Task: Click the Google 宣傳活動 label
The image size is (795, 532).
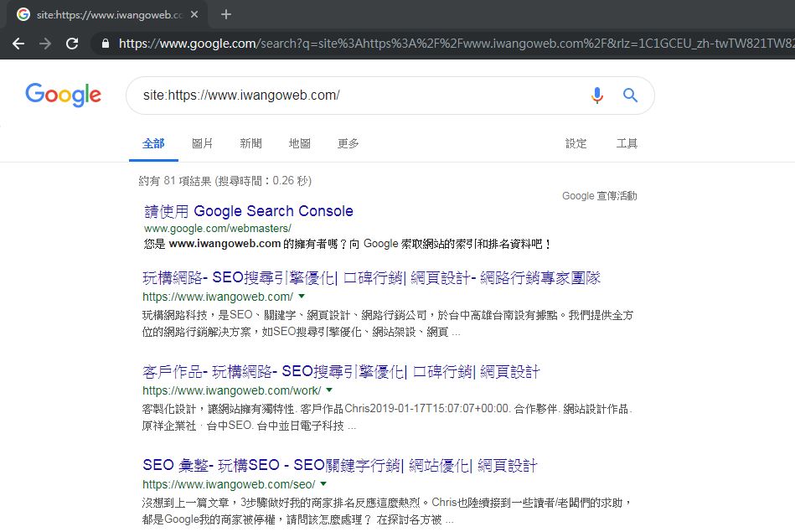Action: (x=599, y=196)
